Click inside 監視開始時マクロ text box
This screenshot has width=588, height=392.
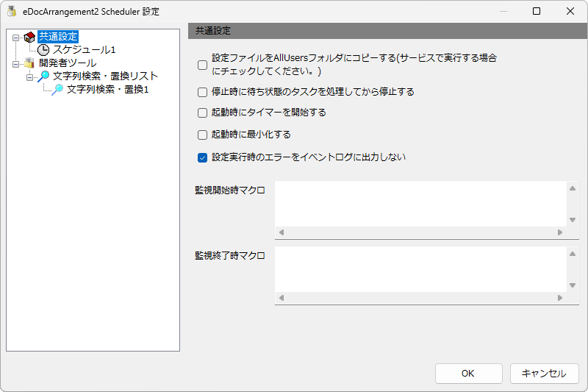(420, 204)
